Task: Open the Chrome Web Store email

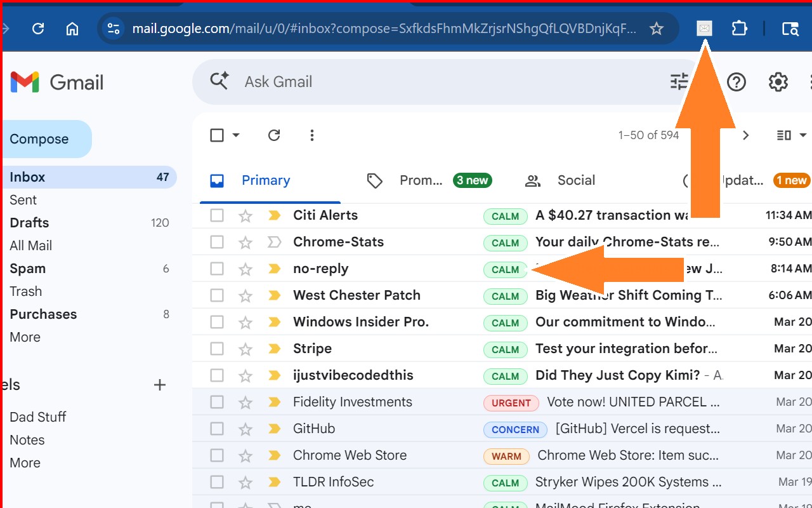Action: (x=501, y=455)
